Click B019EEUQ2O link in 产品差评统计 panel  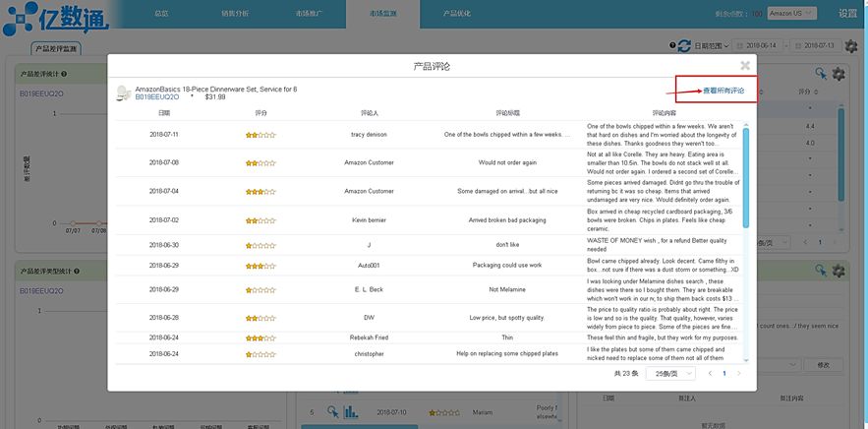[41, 93]
